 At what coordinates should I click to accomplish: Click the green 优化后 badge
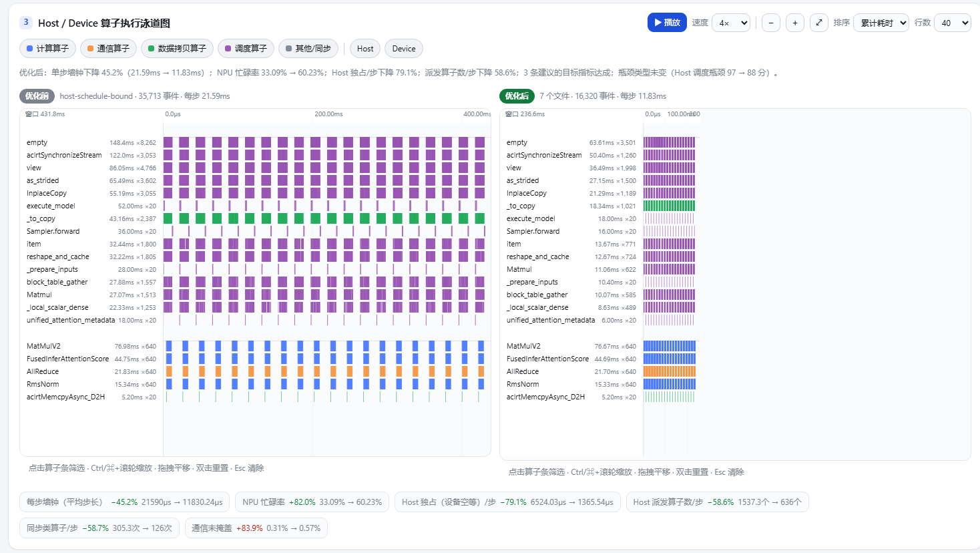coord(517,96)
